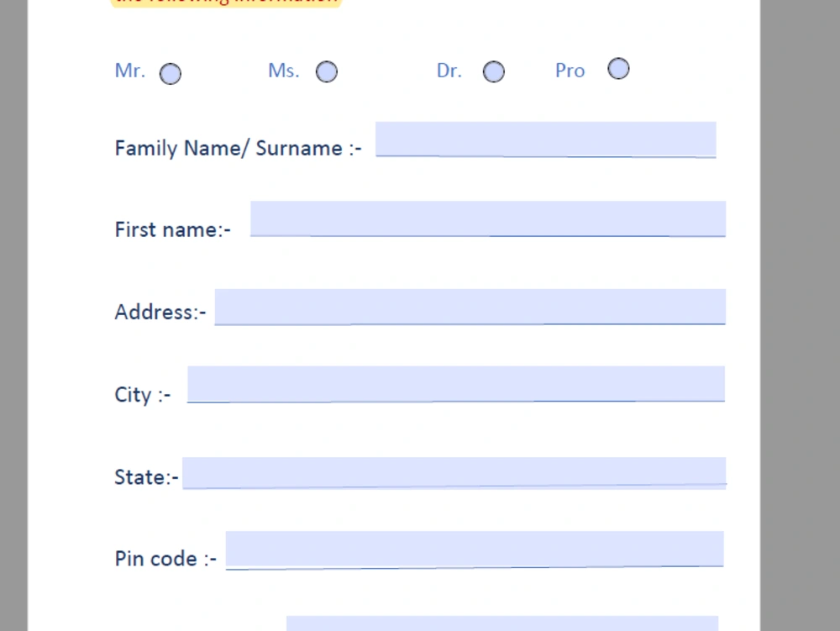Click the yellow highlighted instruction text
840x631 pixels.
pos(225,3)
